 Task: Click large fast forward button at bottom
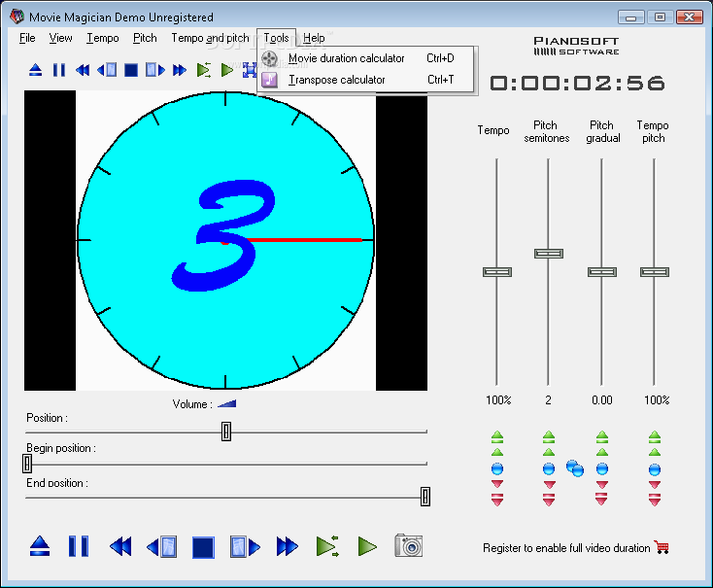[287, 546]
